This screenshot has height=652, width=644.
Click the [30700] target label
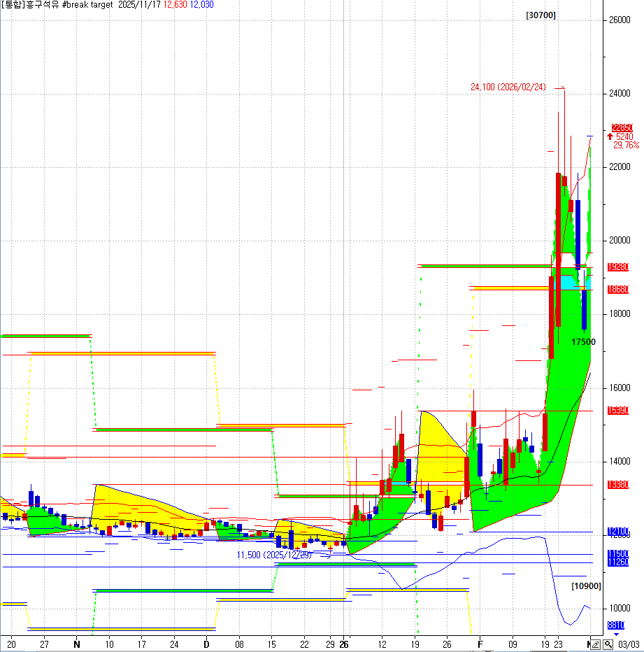pos(541,15)
